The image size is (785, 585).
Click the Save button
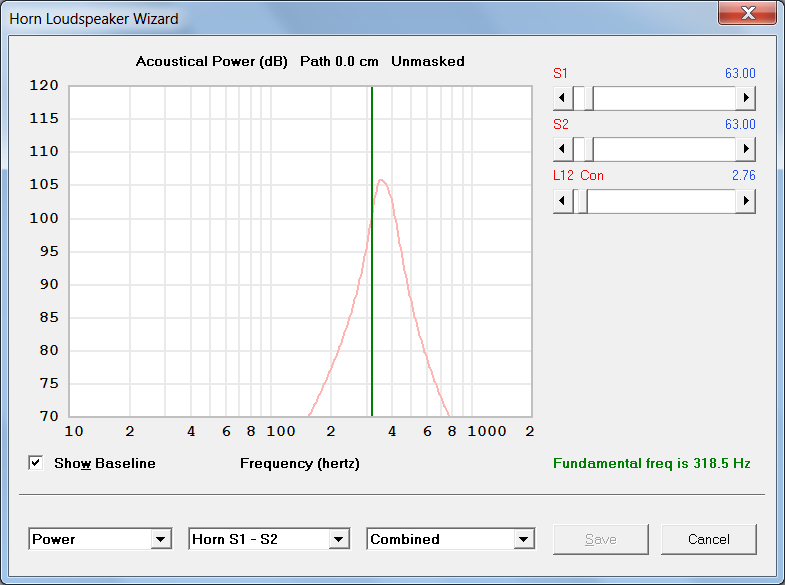click(601, 539)
